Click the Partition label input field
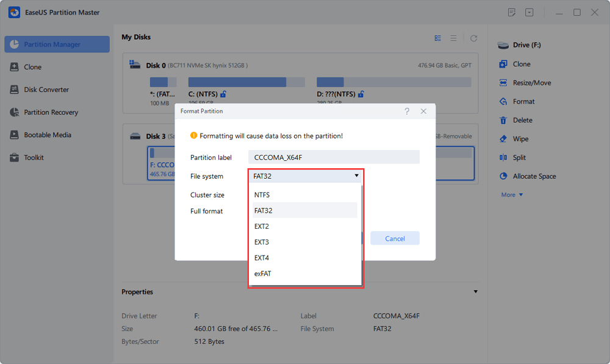Screen dimensions: 610x364 click(334, 157)
